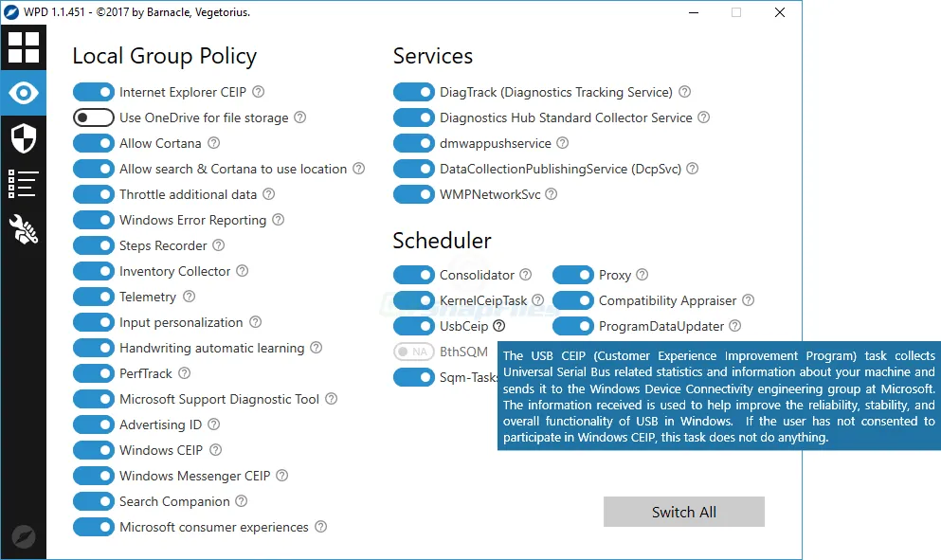Click help icon beside KernelCeipTask
The width and height of the screenshot is (941, 560).
(537, 300)
